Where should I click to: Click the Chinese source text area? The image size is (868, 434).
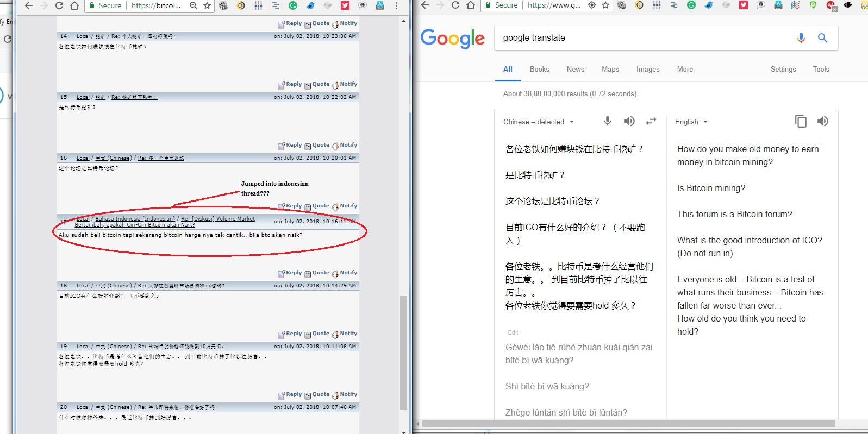click(x=580, y=227)
